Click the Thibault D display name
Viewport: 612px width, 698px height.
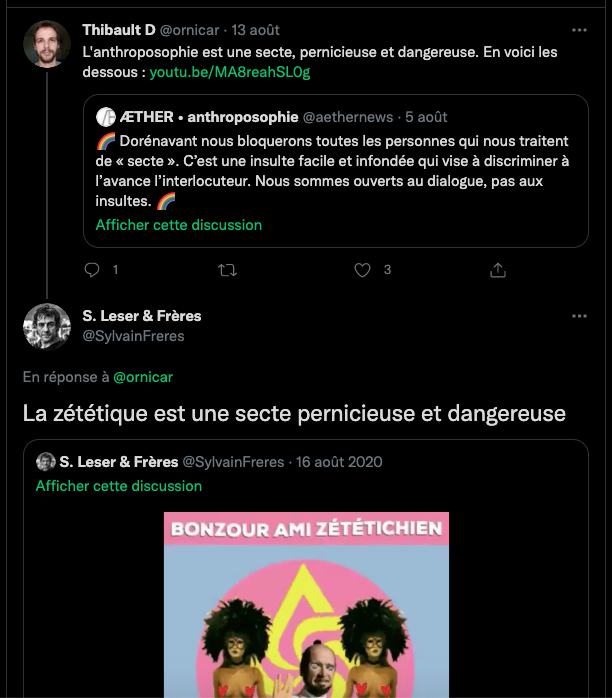click(x=117, y=30)
